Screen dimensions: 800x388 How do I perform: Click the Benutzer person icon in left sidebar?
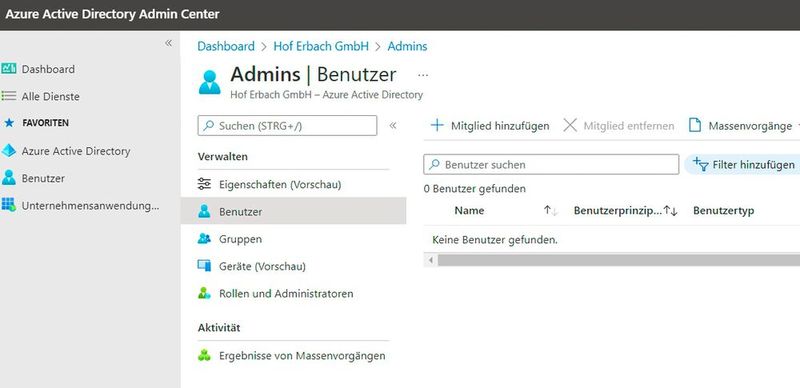pos(9,178)
